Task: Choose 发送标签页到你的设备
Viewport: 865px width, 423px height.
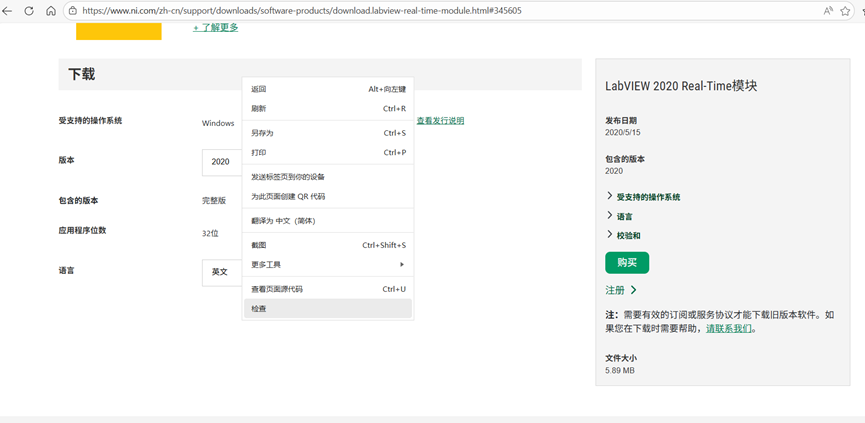Action: (x=328, y=177)
